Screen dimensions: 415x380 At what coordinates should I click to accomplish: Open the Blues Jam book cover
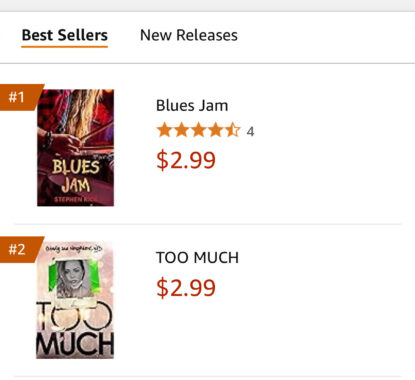75,148
